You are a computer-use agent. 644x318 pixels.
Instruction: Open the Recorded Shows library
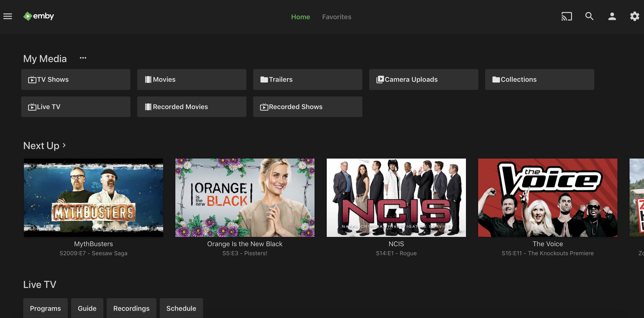pos(308,107)
